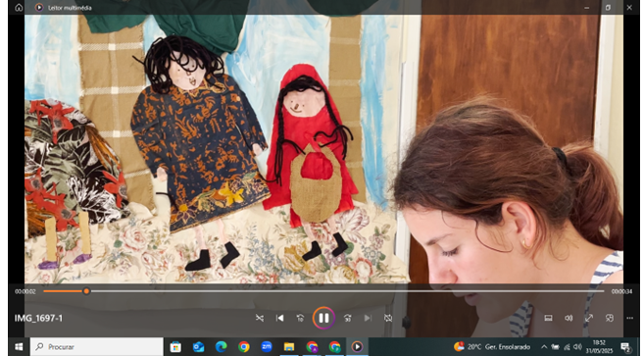Minimize the media player window
The image size is (644, 356).
pyautogui.click(x=586, y=8)
